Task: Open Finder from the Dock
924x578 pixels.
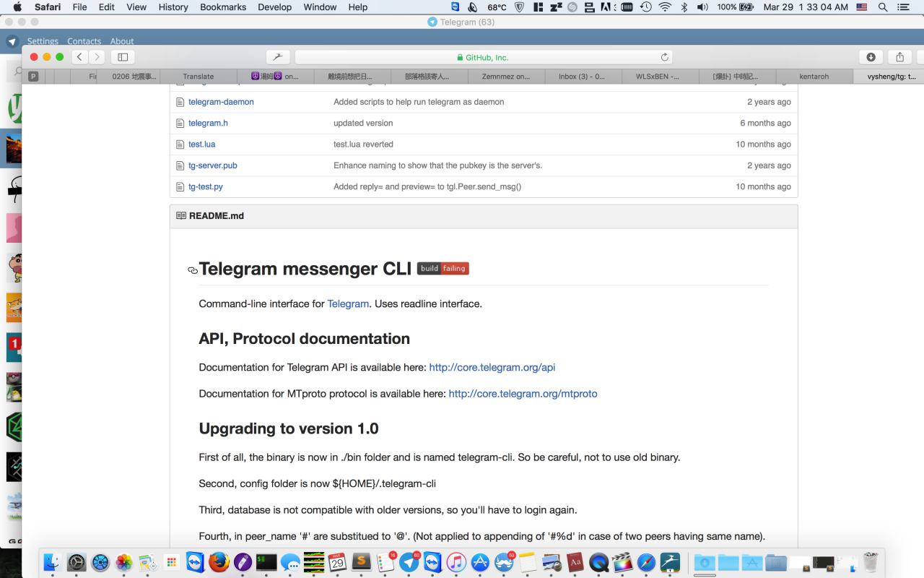Action: tap(53, 562)
